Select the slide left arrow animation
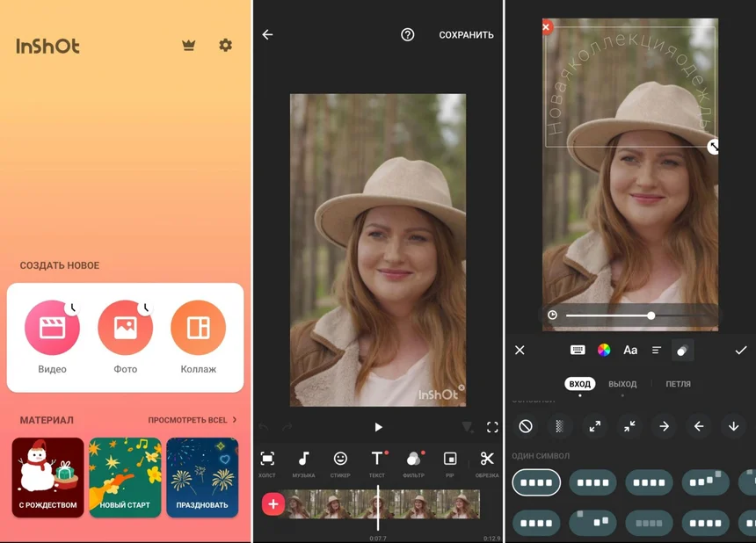 click(699, 426)
